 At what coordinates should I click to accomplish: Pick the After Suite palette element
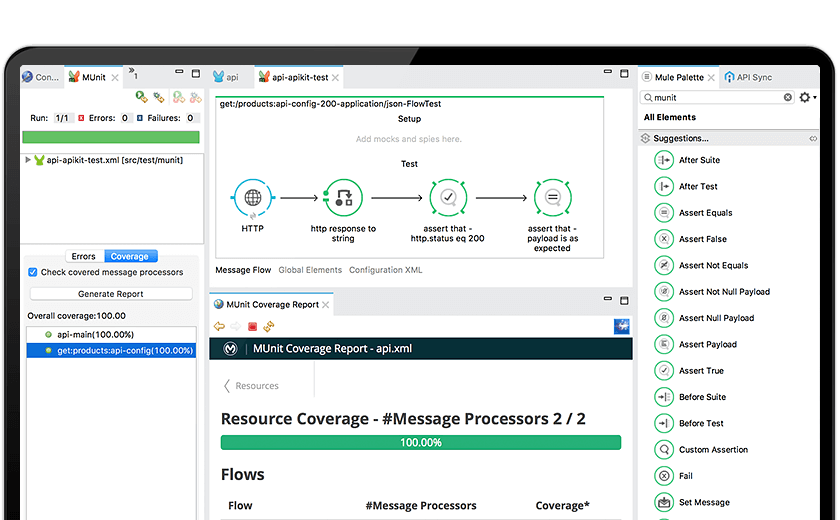click(x=688, y=160)
